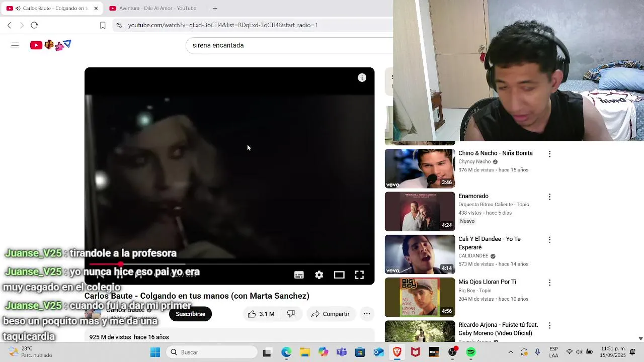Click the Chynoy Nacho channel name
This screenshot has width=644, height=362.
(474, 162)
